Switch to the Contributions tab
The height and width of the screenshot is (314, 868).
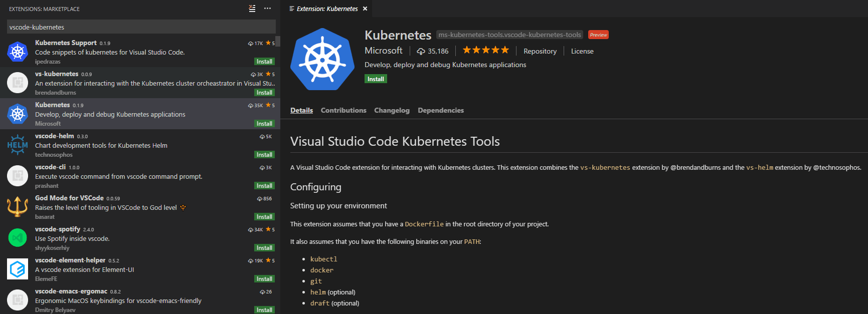click(343, 110)
